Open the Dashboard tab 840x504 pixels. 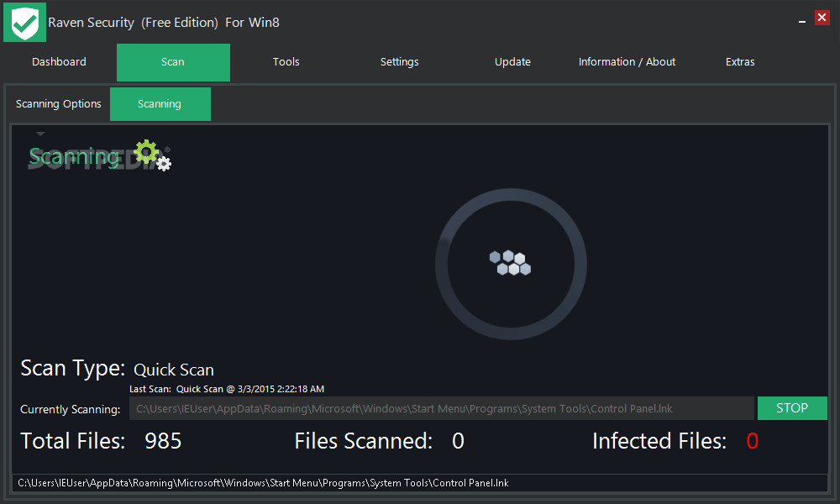click(x=59, y=62)
